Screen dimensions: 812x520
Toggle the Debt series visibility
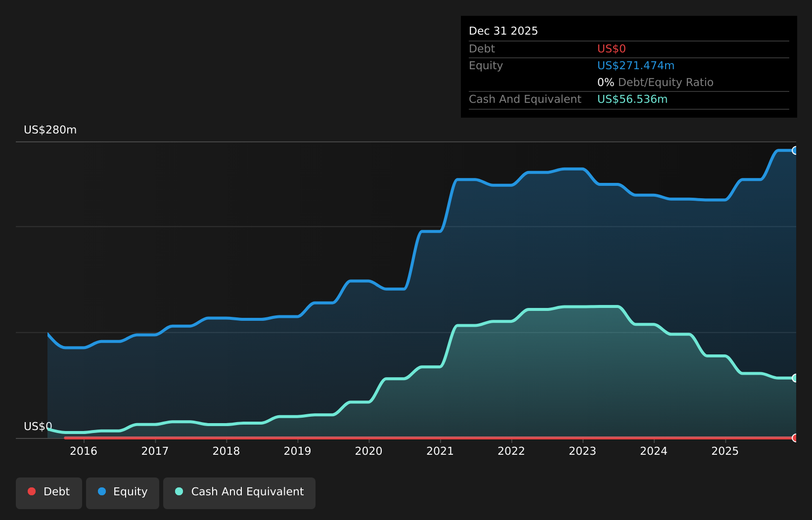pyautogui.click(x=48, y=492)
